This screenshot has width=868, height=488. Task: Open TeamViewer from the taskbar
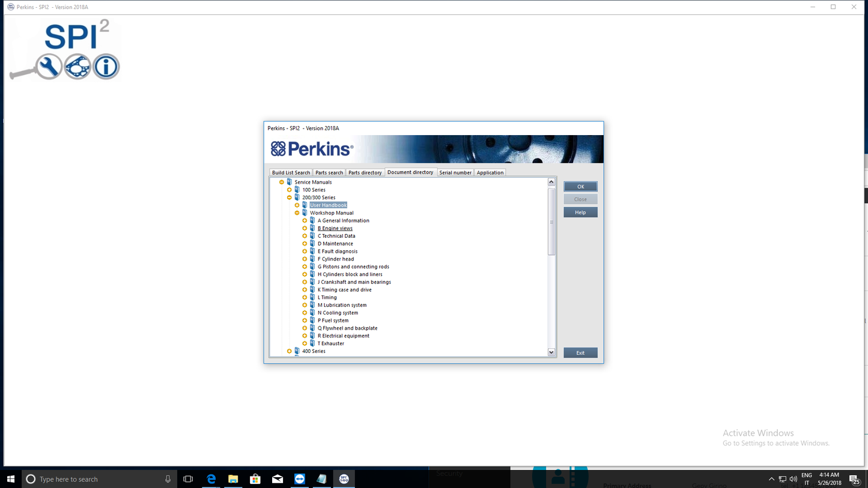click(299, 478)
